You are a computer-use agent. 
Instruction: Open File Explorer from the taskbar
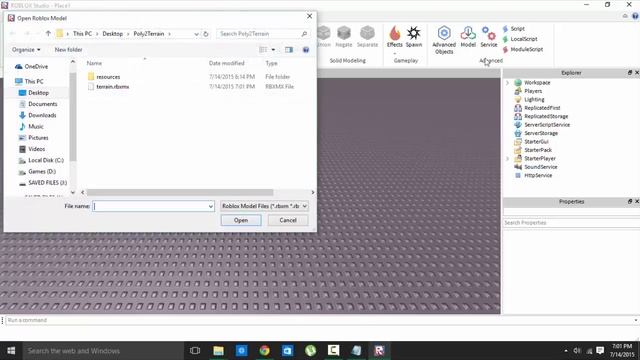coord(218,351)
